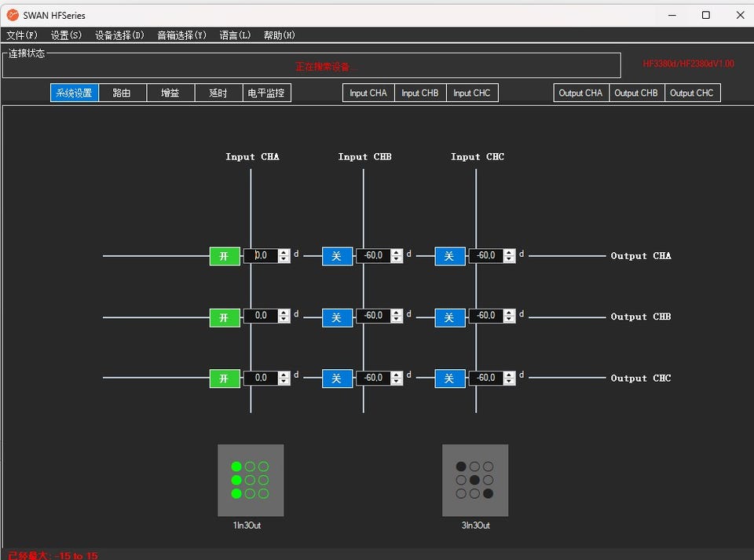Decrease gain for Input CHA to Output CHB
Image resolution: width=754 pixels, height=560 pixels.
click(x=284, y=320)
